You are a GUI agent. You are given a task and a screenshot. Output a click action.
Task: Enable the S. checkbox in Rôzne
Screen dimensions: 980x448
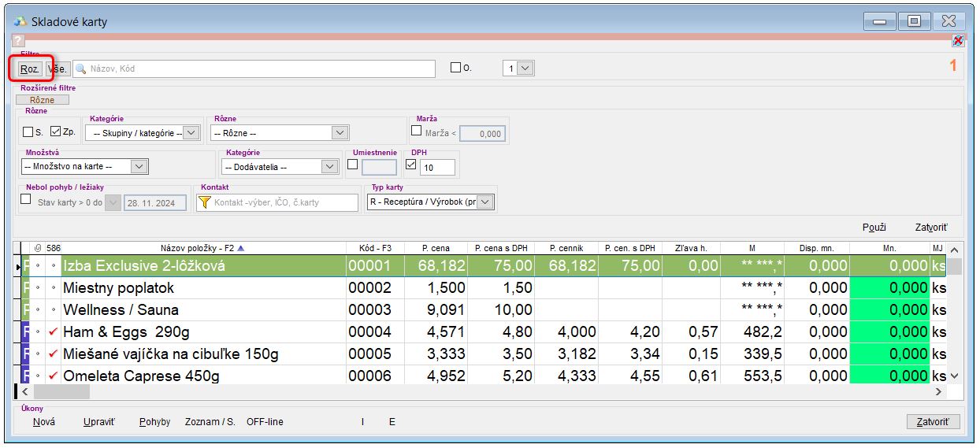(28, 132)
